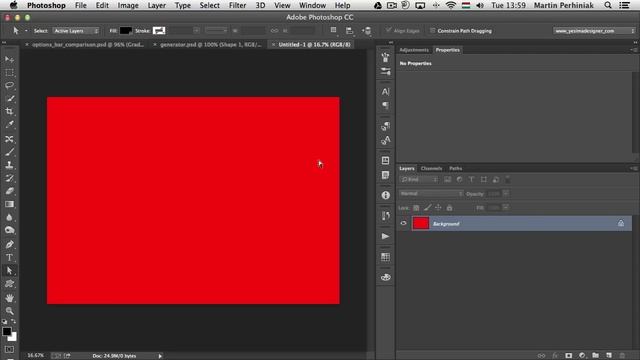Image resolution: width=640 pixels, height=360 pixels.
Task: Open the Character panel icon
Action: pyautogui.click(x=385, y=92)
